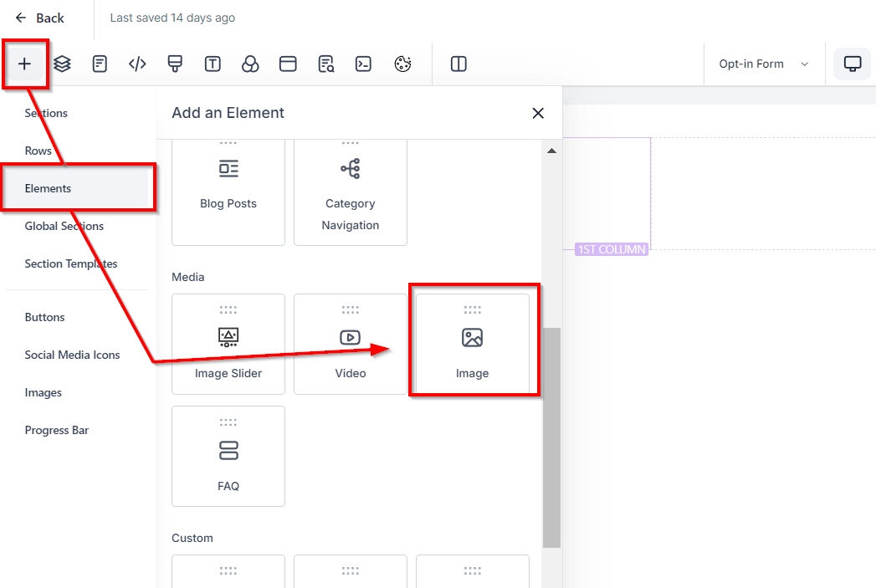
Task: Open the custom code brackets icon
Action: point(137,64)
